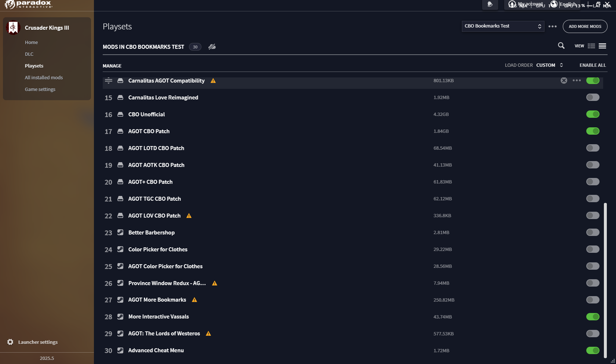Switch to detailed grid view icon
Viewport: 616px width, 364px height.
591,46
